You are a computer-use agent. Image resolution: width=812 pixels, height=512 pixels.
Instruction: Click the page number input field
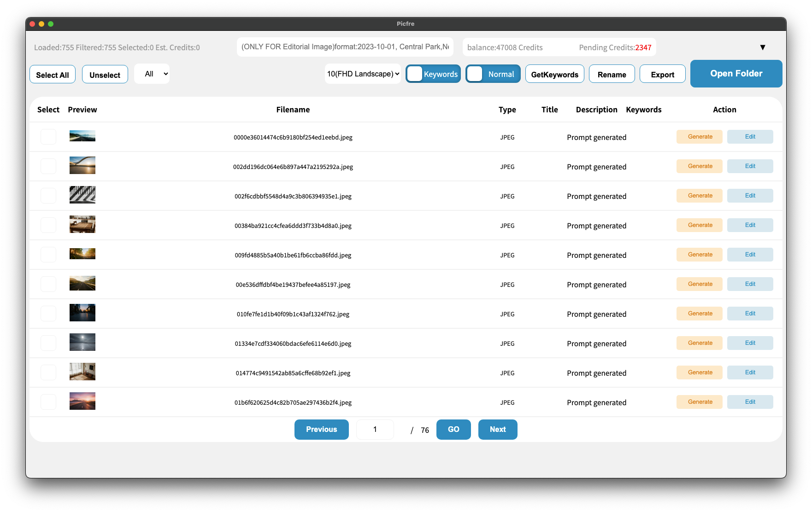point(375,429)
